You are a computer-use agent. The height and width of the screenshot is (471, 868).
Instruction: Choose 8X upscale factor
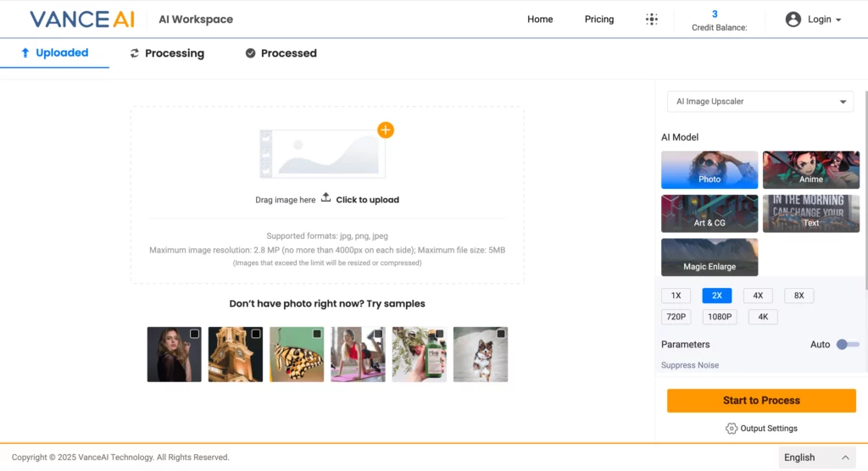click(798, 296)
